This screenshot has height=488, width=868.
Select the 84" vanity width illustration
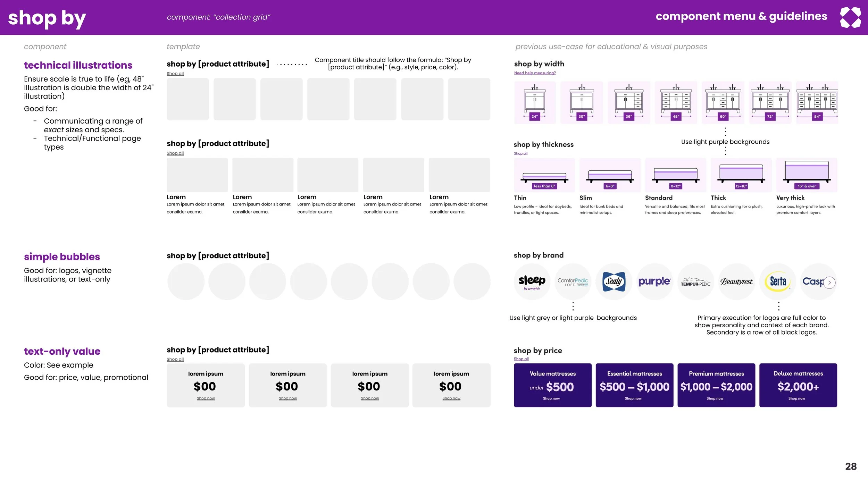817,103
